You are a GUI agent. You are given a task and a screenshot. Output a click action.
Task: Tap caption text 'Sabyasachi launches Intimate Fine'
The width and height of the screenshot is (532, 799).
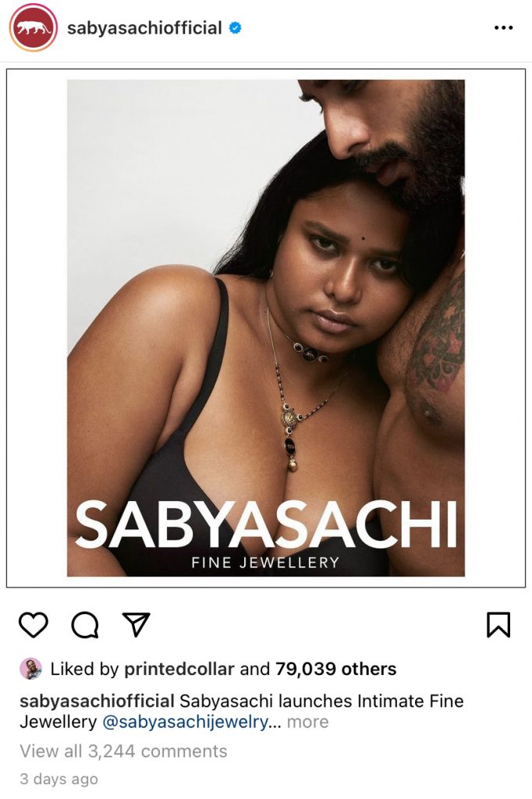[321, 701]
